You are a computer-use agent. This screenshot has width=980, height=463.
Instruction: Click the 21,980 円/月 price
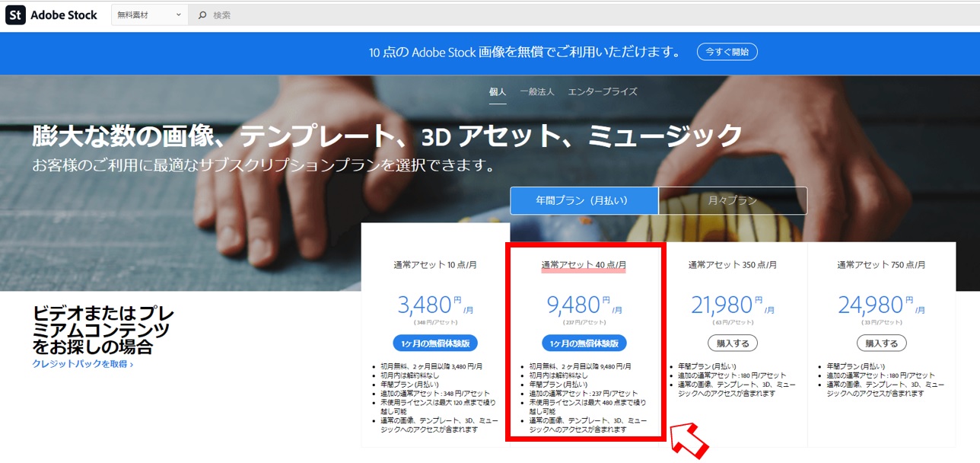click(x=733, y=305)
